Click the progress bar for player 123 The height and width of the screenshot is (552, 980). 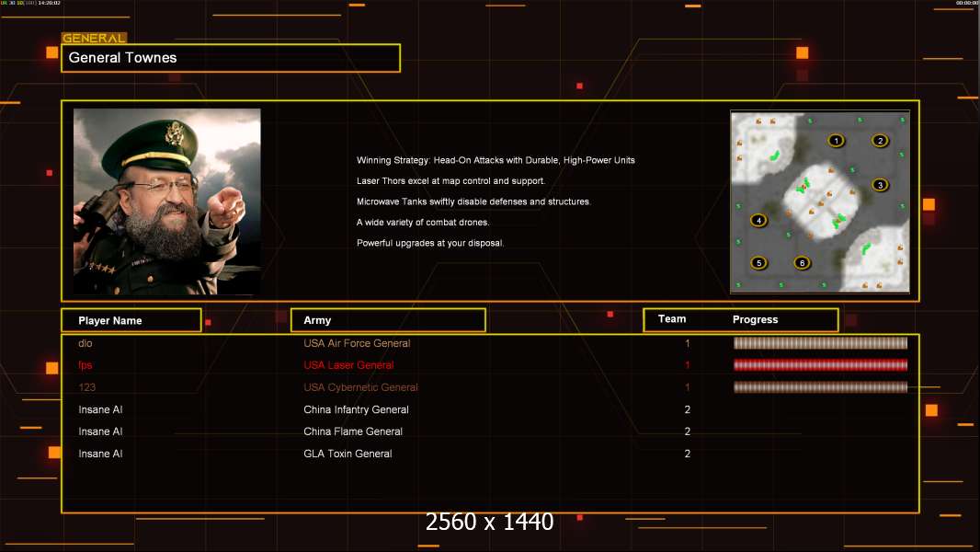(x=820, y=387)
